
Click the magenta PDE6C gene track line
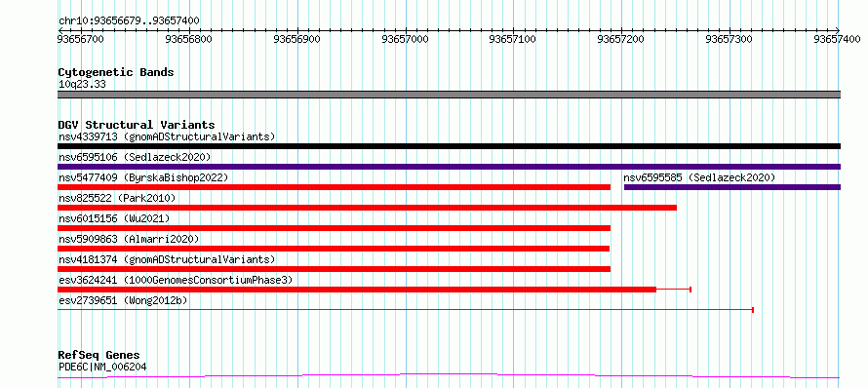tap(449, 376)
